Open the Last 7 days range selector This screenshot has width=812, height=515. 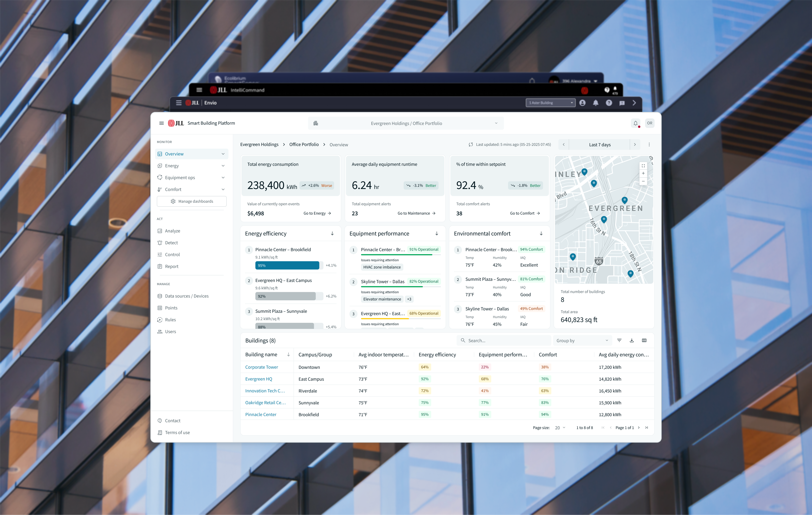click(600, 144)
